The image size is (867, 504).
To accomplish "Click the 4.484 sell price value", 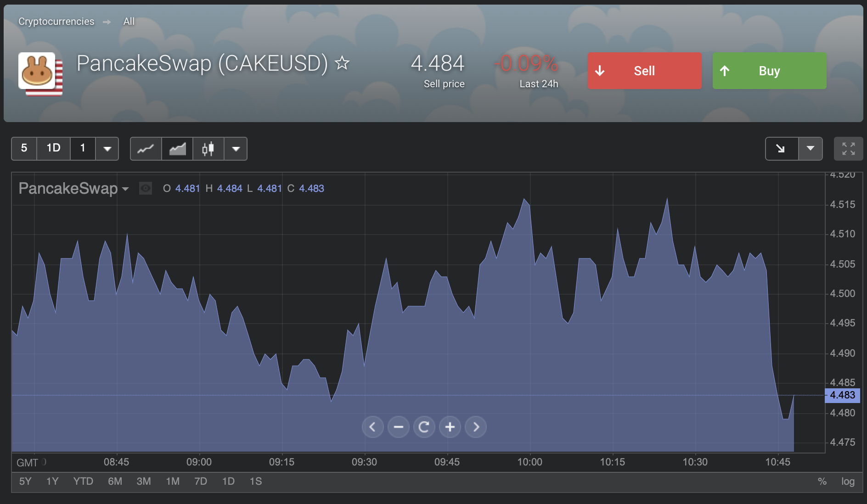I will pos(438,63).
